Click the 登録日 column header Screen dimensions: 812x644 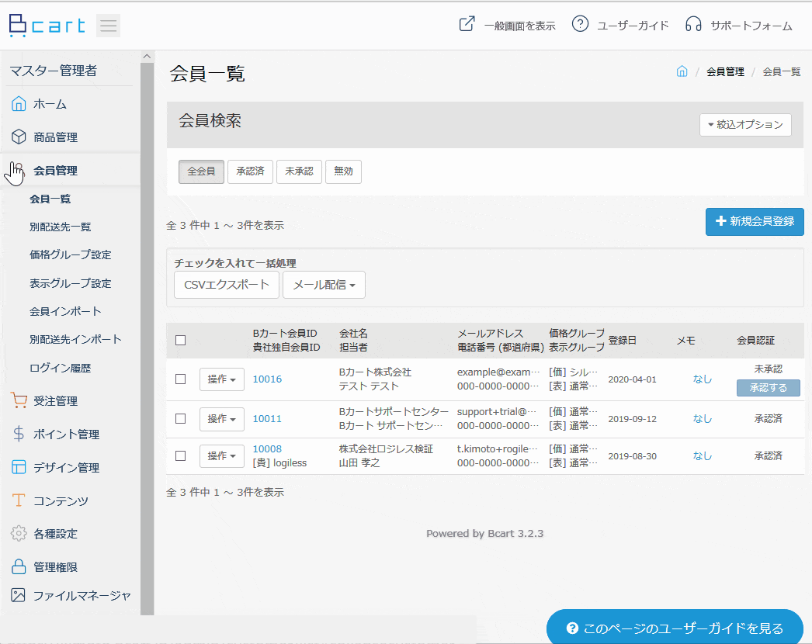[622, 340]
